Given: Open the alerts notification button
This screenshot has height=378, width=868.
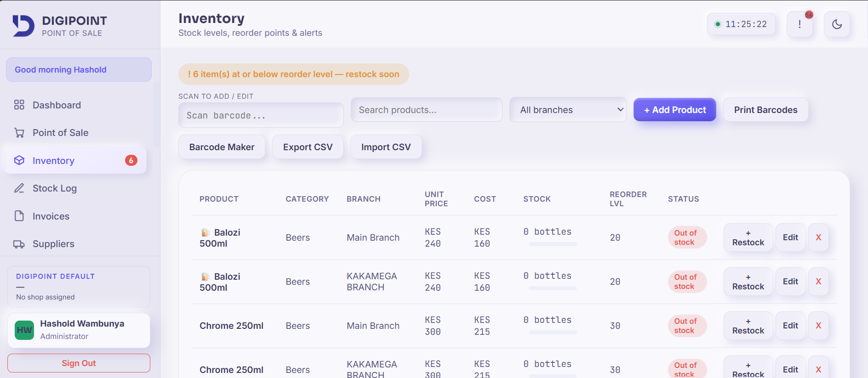Looking at the screenshot, I should [799, 24].
